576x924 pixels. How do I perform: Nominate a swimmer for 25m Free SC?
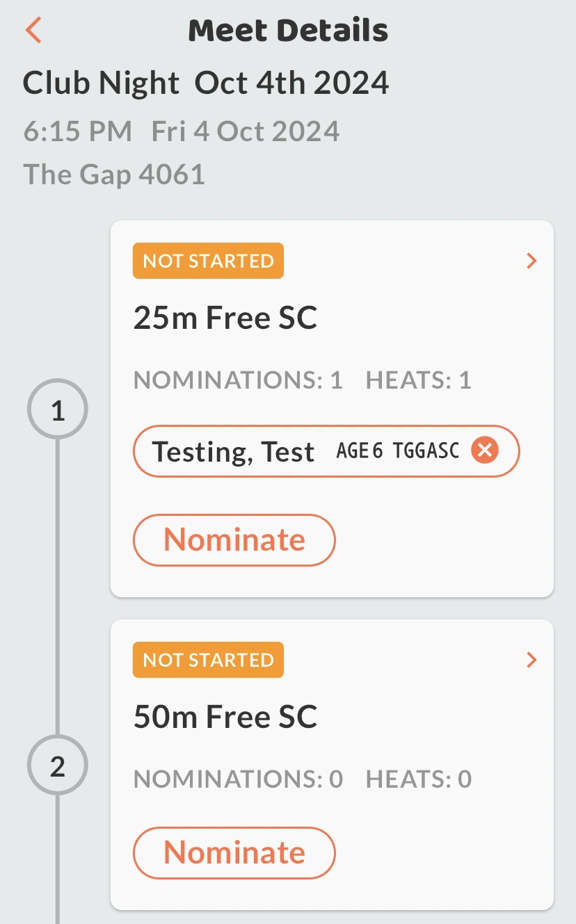click(234, 540)
